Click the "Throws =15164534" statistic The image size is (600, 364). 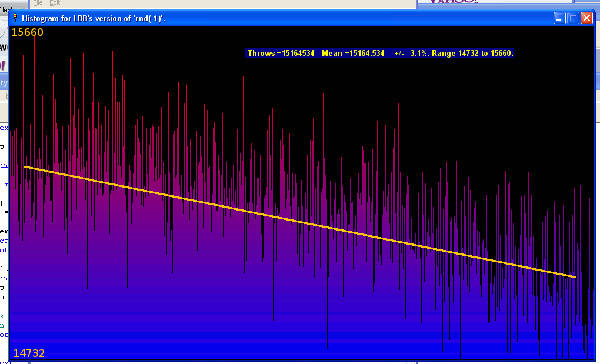point(281,54)
